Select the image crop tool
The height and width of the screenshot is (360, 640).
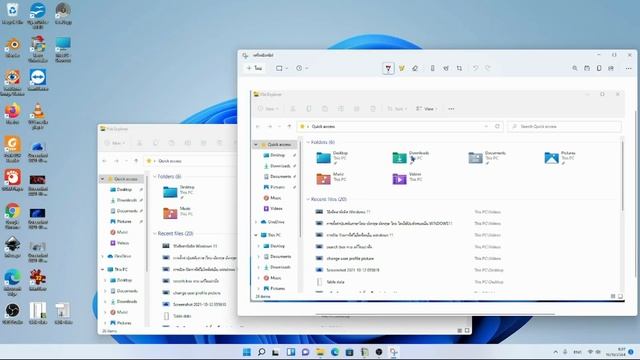pyautogui.click(x=459, y=68)
